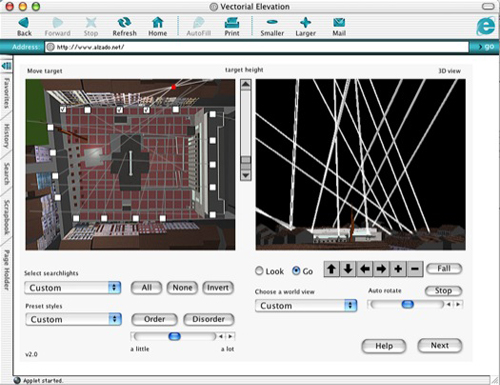The height and width of the screenshot is (385, 500).
Task: Open the Scrapbook side tab
Action: pyautogui.click(x=7, y=217)
